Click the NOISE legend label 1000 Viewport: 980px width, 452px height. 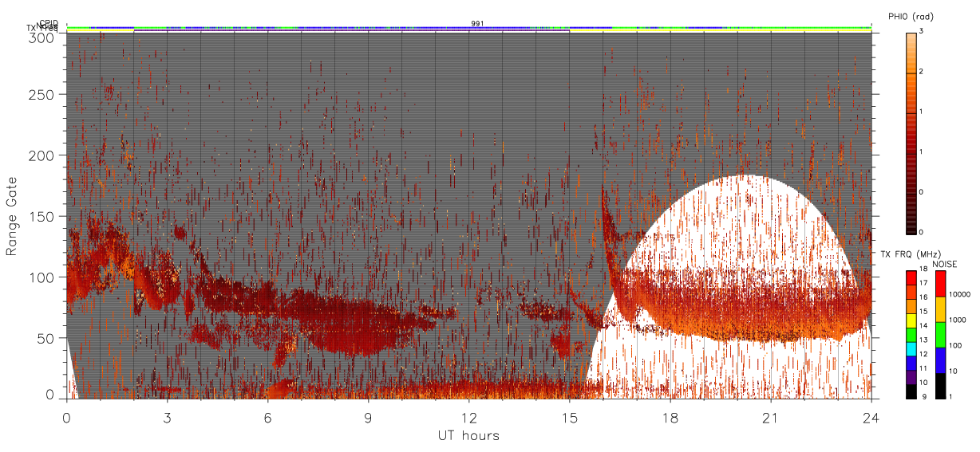pyautogui.click(x=958, y=321)
